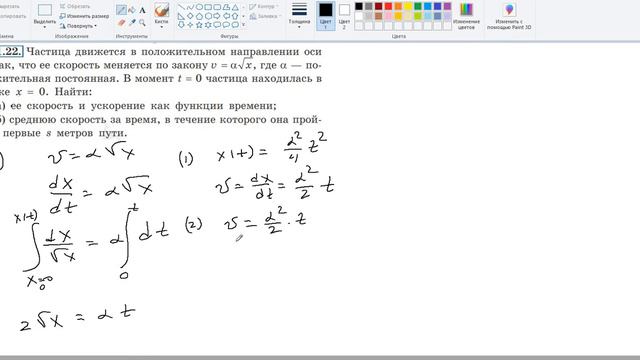Choose the Brushes tool icon
The width and height of the screenshot is (640, 360).
coord(162,10)
